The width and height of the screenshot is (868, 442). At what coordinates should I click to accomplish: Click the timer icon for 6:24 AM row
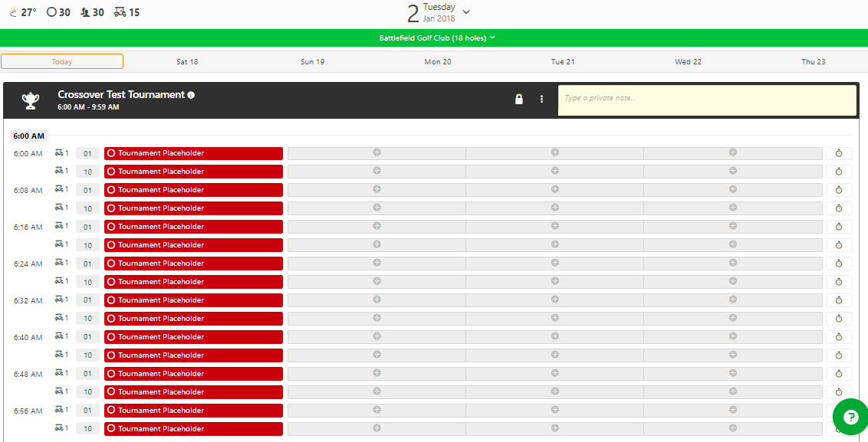tap(838, 264)
